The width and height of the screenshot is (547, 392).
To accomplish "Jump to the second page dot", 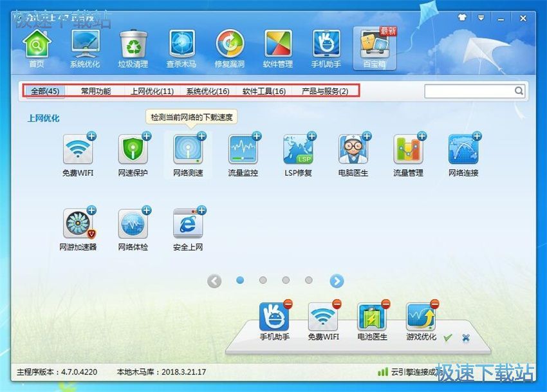I will click(263, 280).
